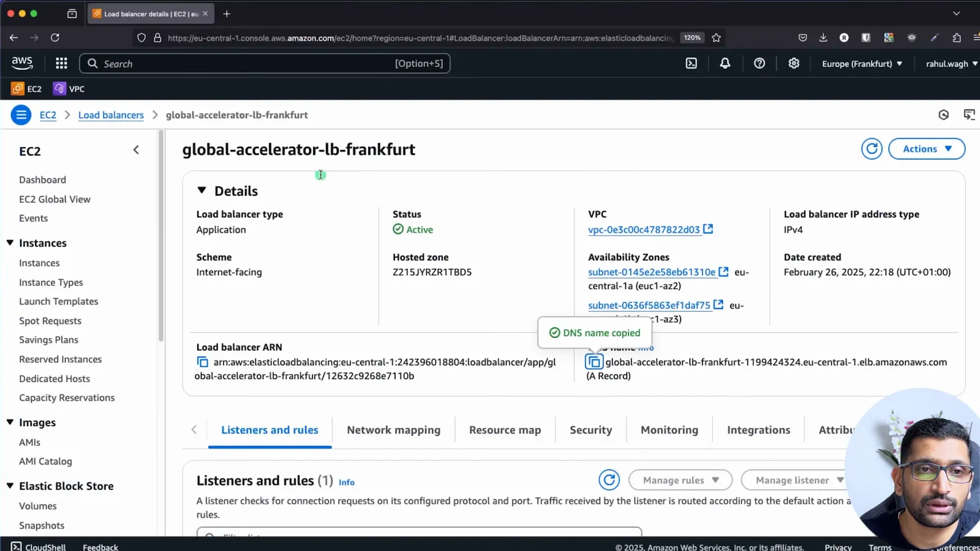Viewport: 980px width, 551px height.
Task: Open CloudShell in the footer
Action: click(x=39, y=547)
